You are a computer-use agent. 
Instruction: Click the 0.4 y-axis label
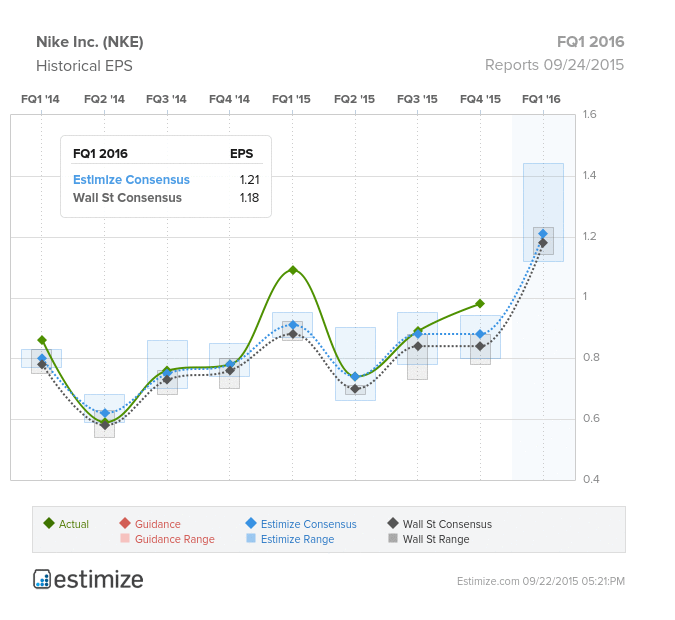point(591,479)
